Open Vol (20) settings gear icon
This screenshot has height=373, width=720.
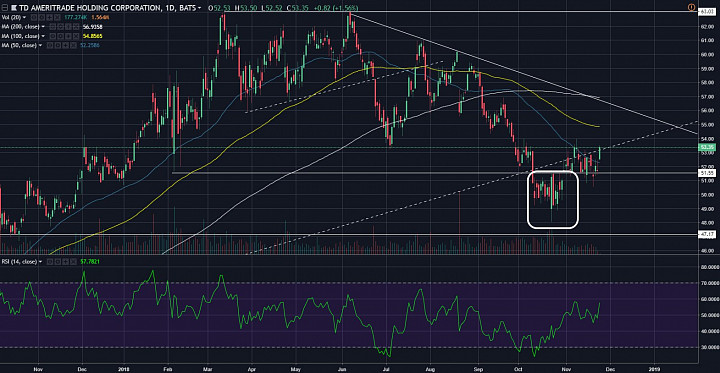[x=42, y=17]
